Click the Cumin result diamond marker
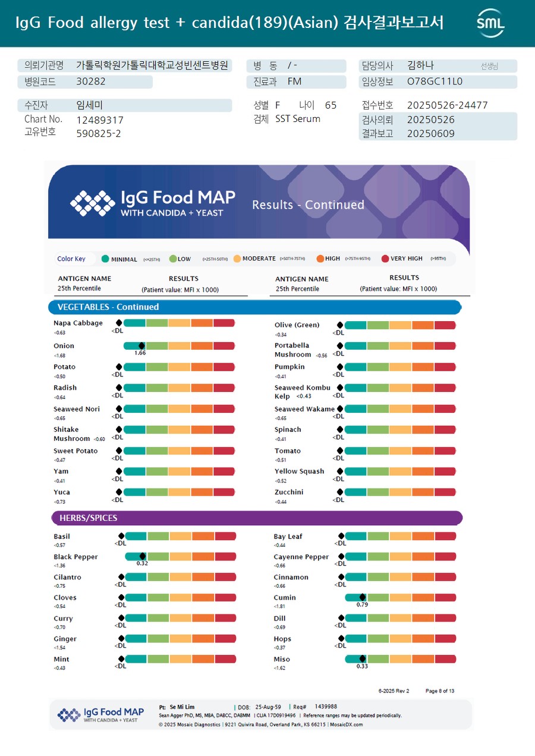 click(363, 597)
